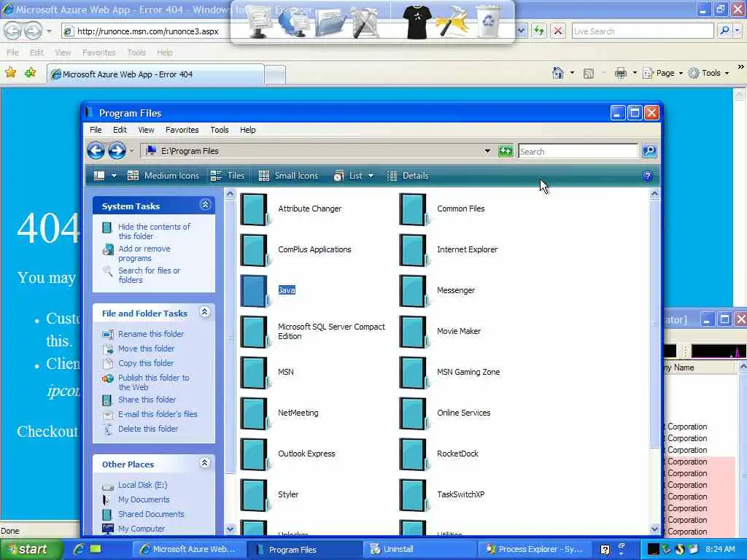Click the Back arrow in Program Files window
Viewport: 747px width, 560px height.
pyautogui.click(x=96, y=151)
